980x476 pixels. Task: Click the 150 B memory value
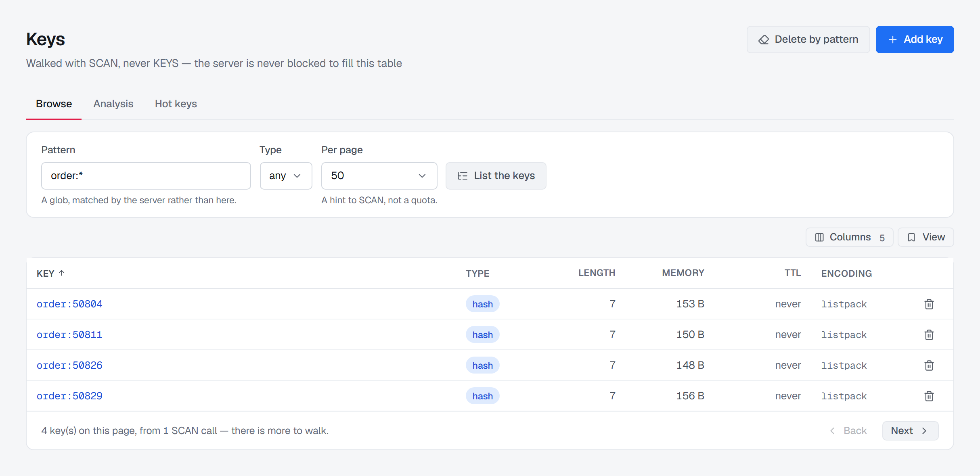click(690, 334)
